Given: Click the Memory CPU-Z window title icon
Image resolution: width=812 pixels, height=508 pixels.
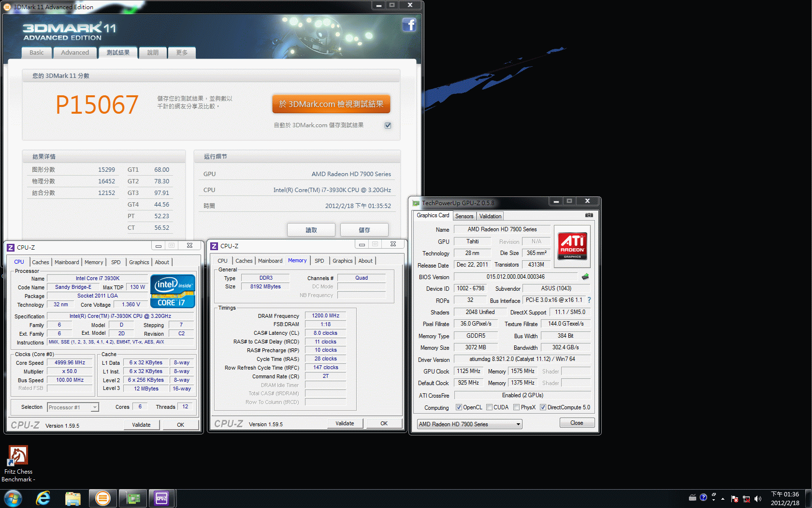Looking at the screenshot, I should 214,246.
